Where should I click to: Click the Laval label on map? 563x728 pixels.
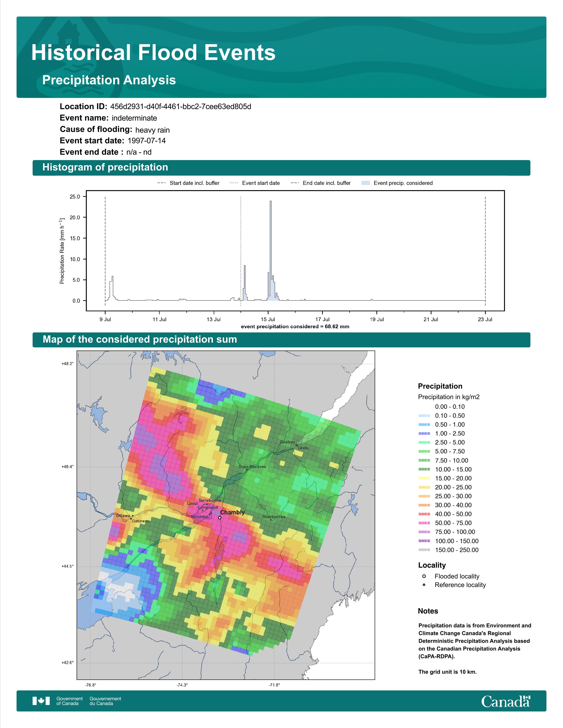192,504
